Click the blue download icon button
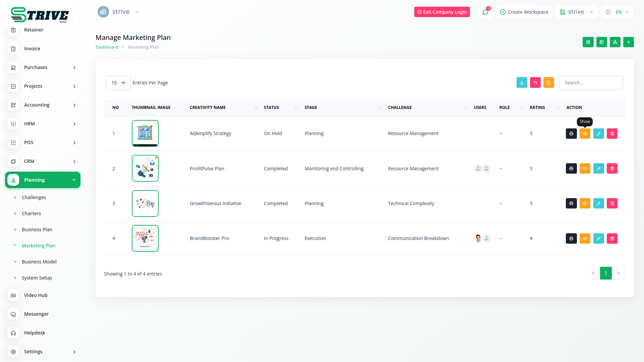Image resolution: width=644 pixels, height=362 pixels. pos(522,83)
